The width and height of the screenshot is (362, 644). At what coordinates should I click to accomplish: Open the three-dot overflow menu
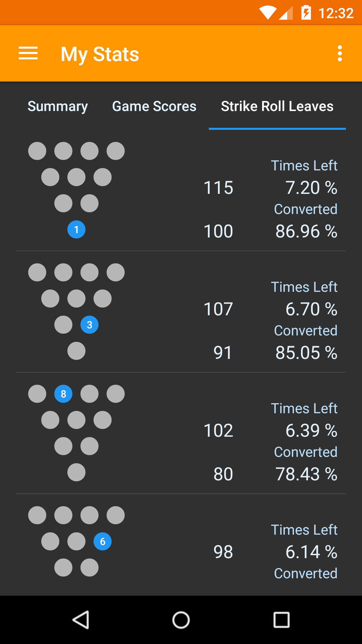coord(340,54)
